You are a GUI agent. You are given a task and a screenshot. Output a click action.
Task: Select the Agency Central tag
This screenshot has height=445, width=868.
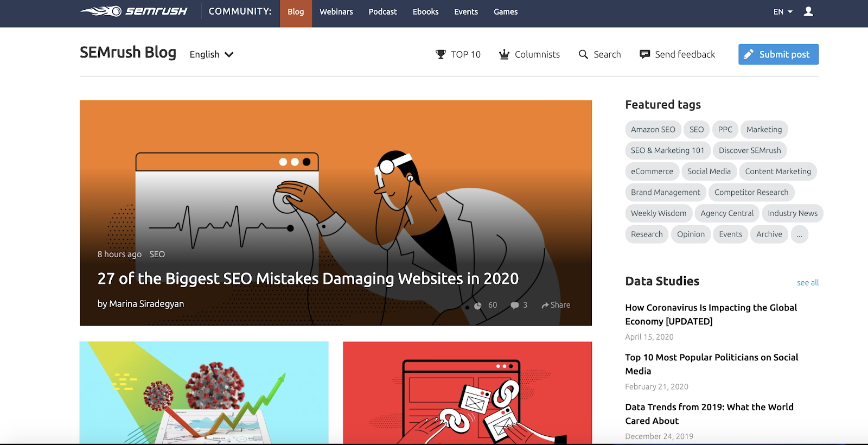(727, 213)
